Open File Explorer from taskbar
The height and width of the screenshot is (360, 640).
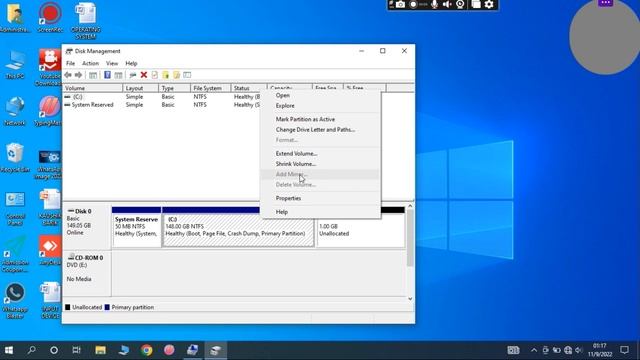coord(100,350)
